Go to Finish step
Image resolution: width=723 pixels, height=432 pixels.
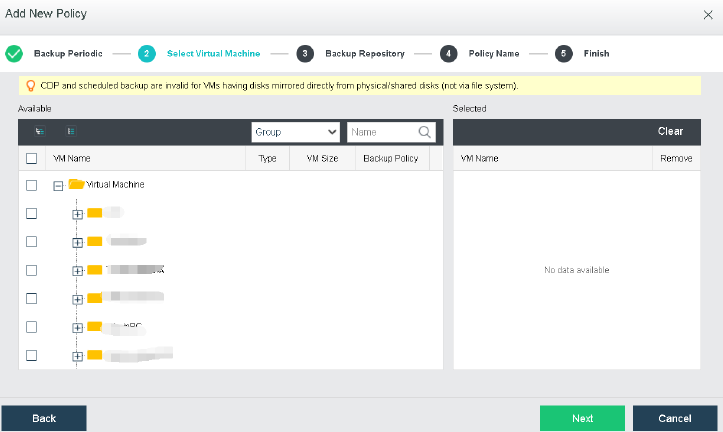pyautogui.click(x=596, y=53)
